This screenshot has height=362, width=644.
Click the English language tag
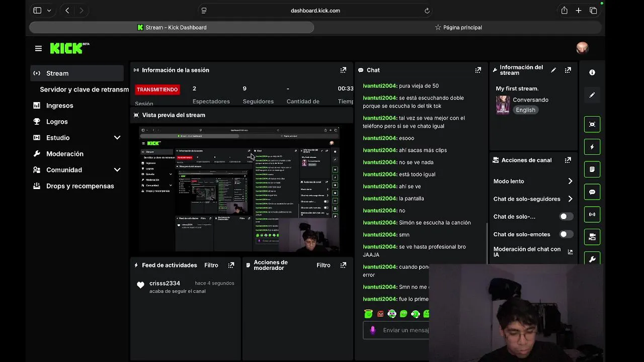525,110
